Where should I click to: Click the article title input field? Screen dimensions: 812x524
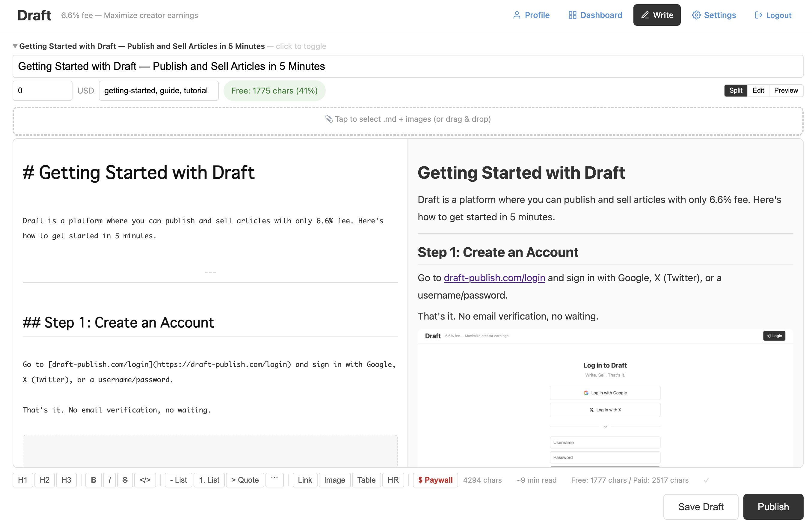coord(408,66)
